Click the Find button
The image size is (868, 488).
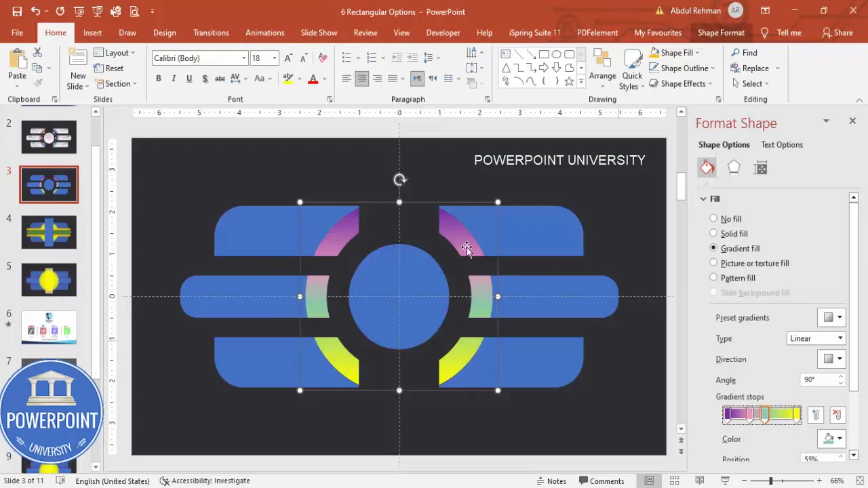[x=744, y=52]
